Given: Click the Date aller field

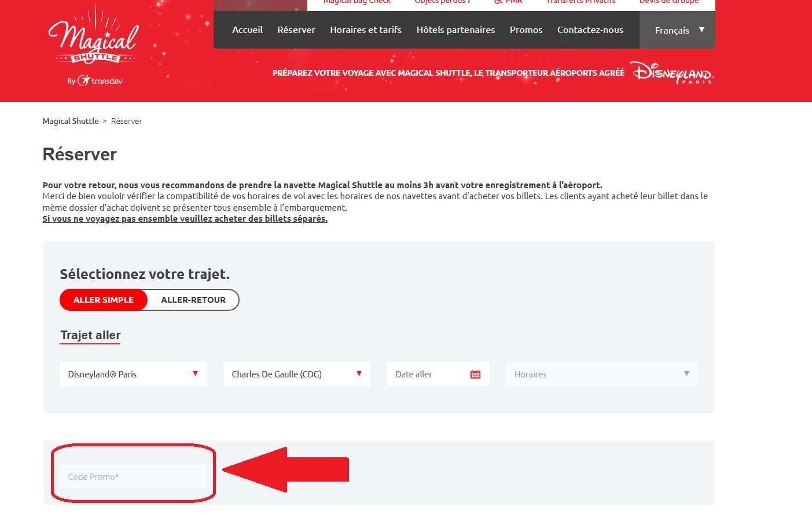Looking at the screenshot, I should (x=438, y=374).
